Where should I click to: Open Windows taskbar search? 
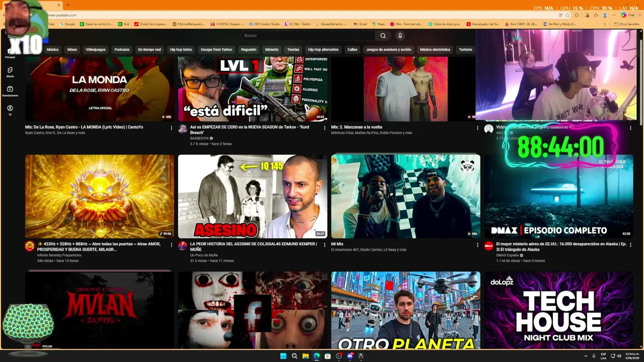pyautogui.click(x=294, y=356)
